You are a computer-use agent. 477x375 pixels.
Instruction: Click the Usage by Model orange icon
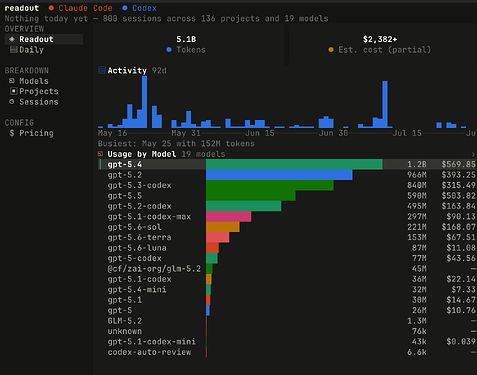click(x=100, y=154)
